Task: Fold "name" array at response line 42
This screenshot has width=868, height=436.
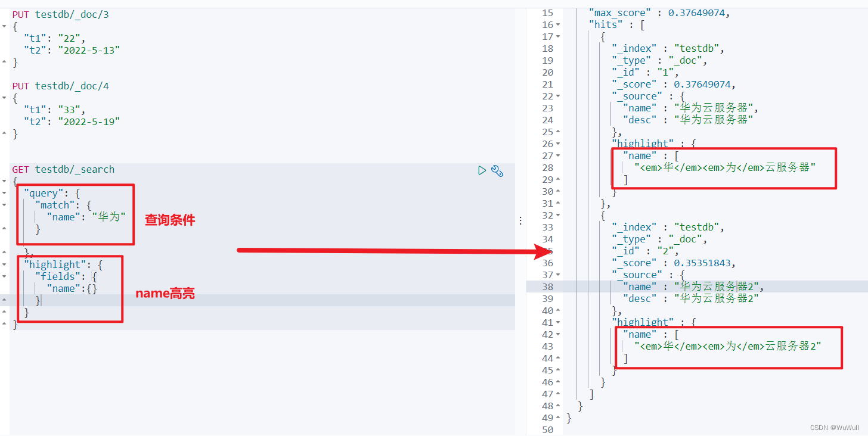Action: 558,334
